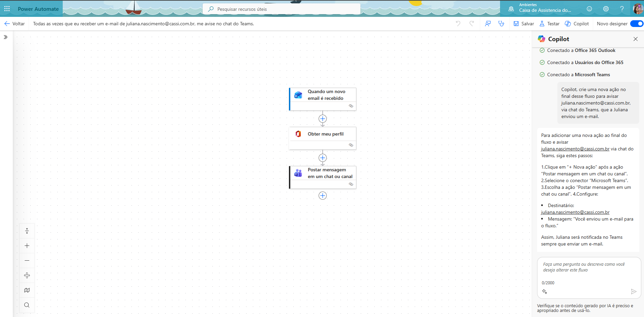Open the app launcher waffle menu
The width and height of the screenshot is (644, 317).
[7, 9]
